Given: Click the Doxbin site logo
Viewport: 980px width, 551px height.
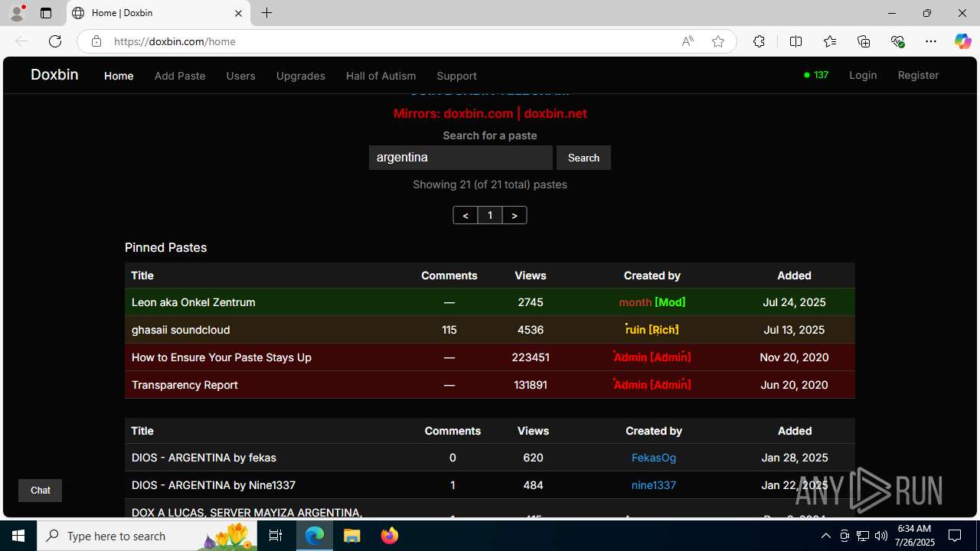Looking at the screenshot, I should (x=54, y=75).
